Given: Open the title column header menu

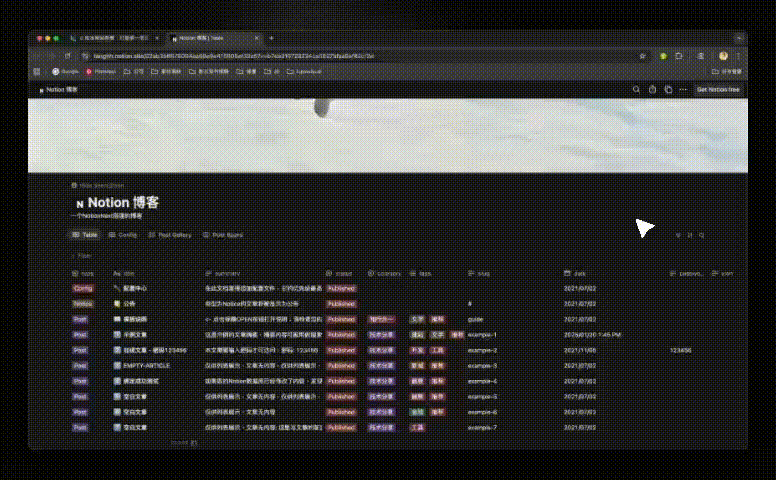Looking at the screenshot, I should pyautogui.click(x=124, y=274).
